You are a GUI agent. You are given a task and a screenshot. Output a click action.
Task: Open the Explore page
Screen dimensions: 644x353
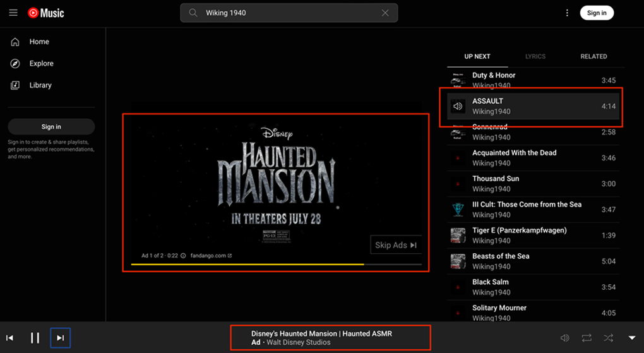pyautogui.click(x=41, y=63)
